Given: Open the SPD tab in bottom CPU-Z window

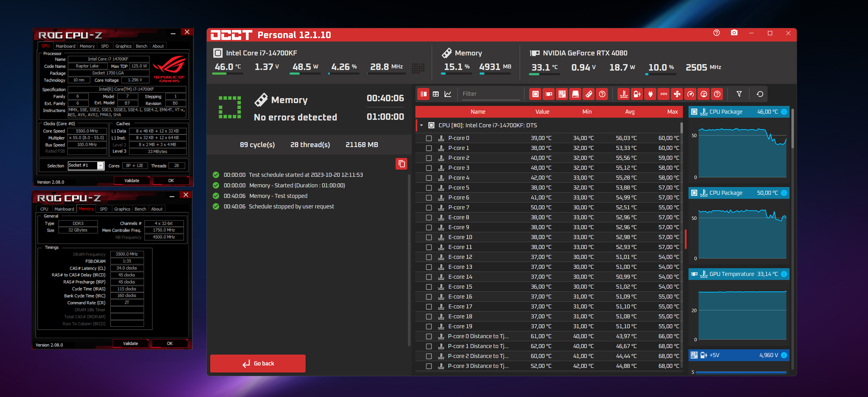Looking at the screenshot, I should 104,209.
